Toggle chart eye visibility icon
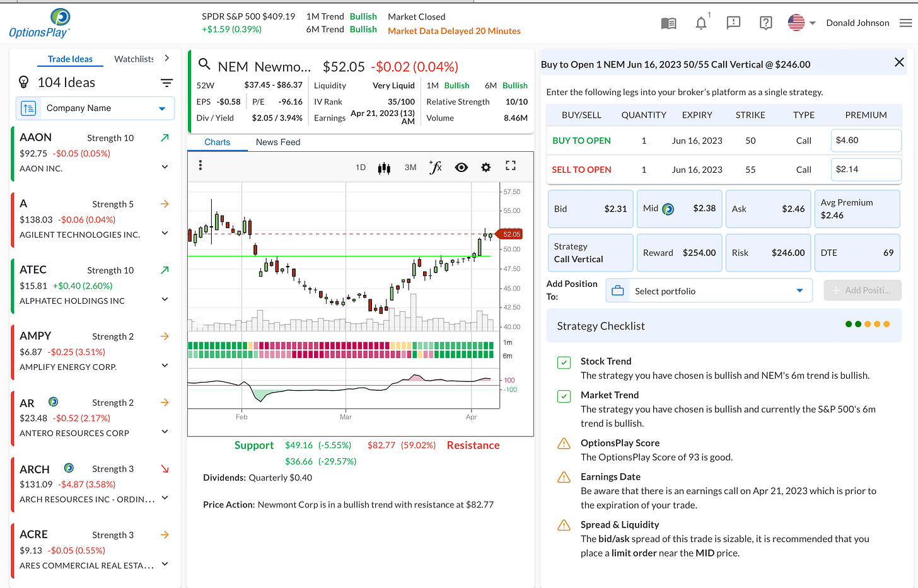This screenshot has width=918, height=588. pos(462,168)
